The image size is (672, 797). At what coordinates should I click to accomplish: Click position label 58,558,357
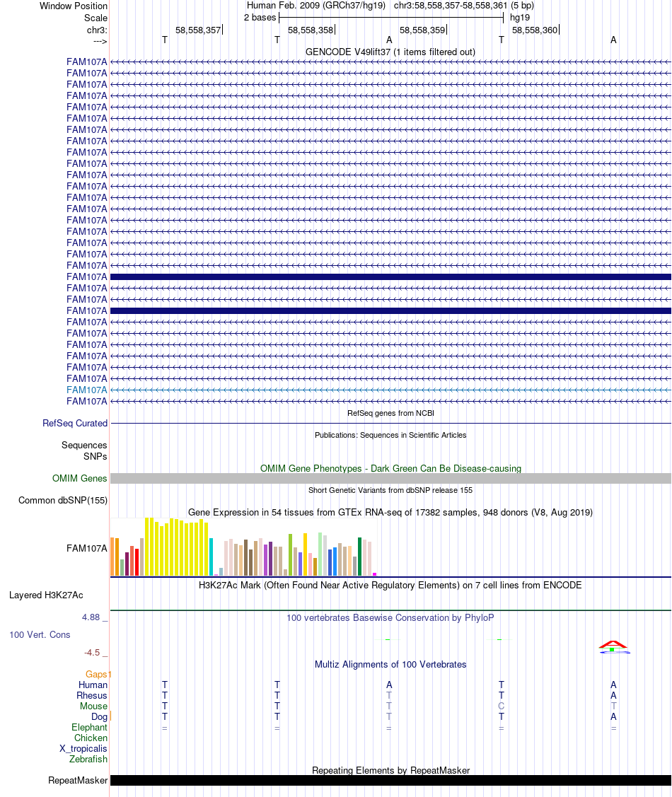198,30
